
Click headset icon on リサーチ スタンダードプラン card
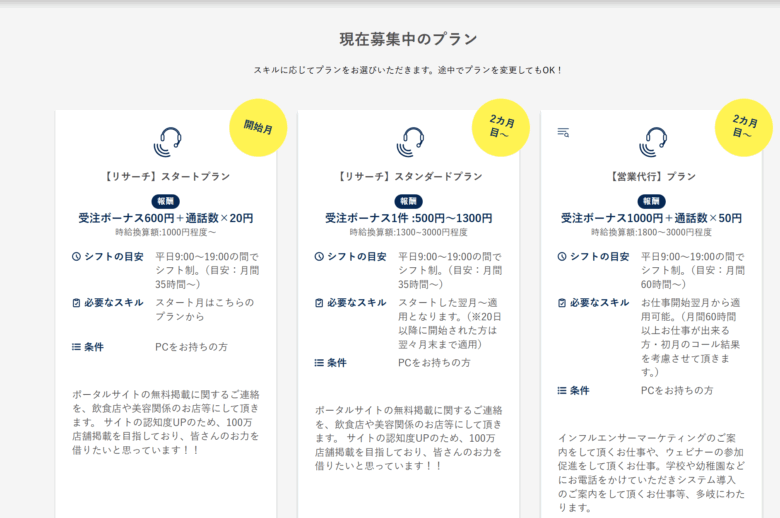click(x=410, y=142)
